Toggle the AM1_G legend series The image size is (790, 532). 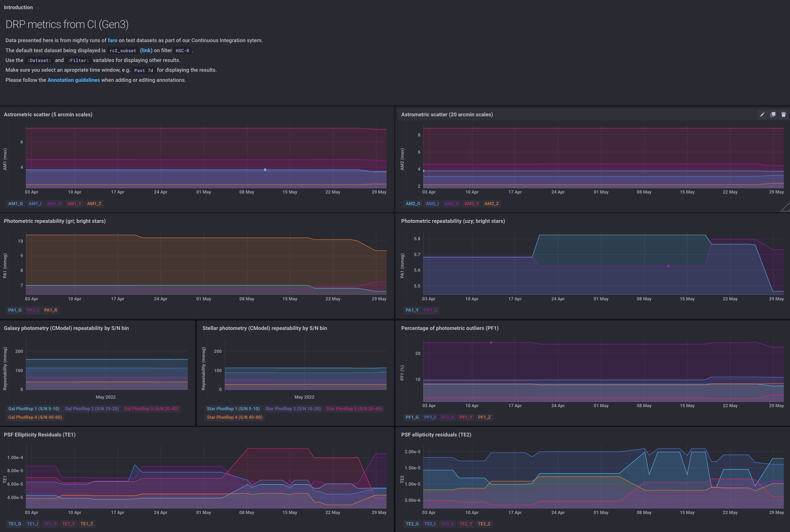coord(16,204)
